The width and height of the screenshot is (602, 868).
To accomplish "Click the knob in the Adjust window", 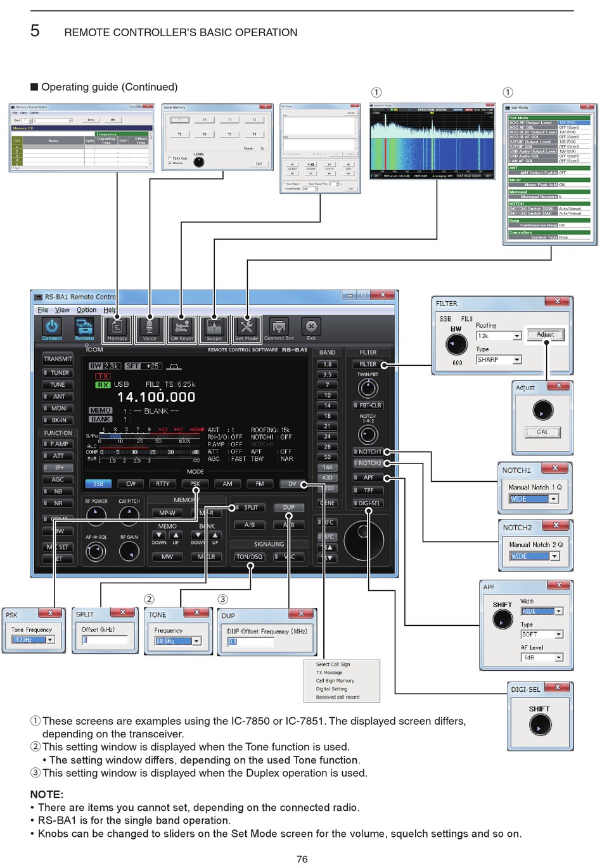I will click(x=542, y=410).
